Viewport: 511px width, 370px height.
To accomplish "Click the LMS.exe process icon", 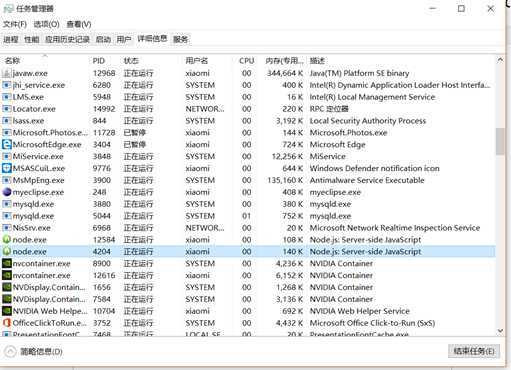I will click(x=6, y=97).
